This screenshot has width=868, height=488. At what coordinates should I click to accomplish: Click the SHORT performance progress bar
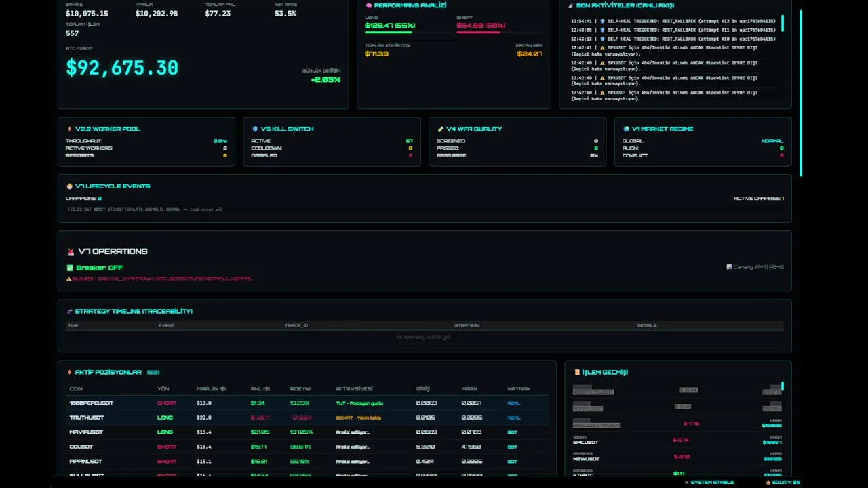[499, 32]
